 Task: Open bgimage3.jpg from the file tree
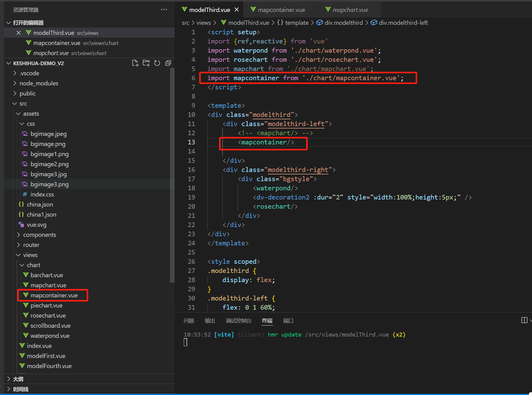48,174
